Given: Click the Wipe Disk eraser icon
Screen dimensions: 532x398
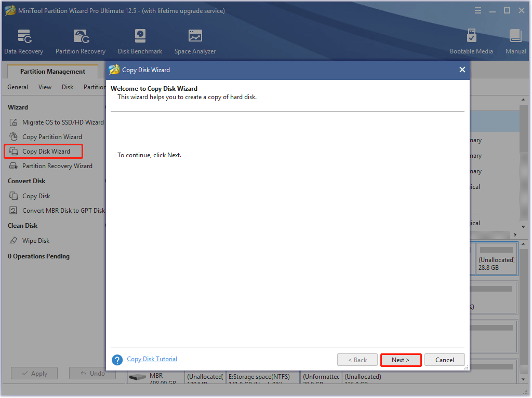Looking at the screenshot, I should click(x=13, y=240).
